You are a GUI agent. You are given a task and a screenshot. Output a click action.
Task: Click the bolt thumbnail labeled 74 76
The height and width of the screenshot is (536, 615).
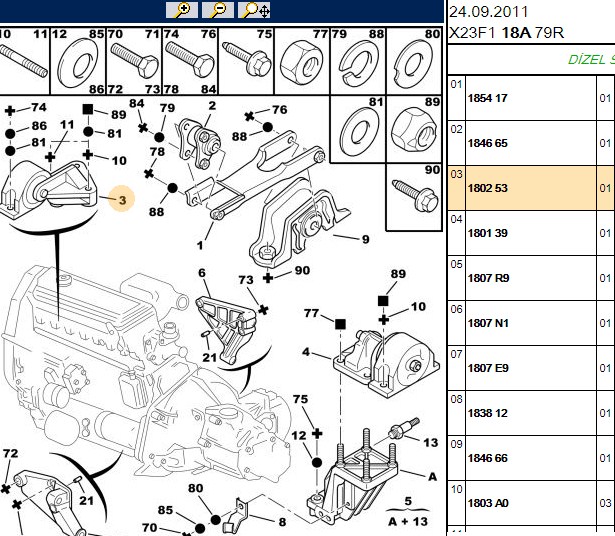pyautogui.click(x=190, y=61)
